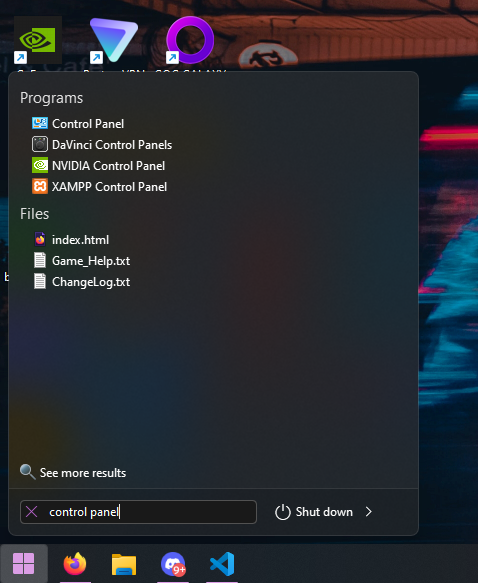The image size is (478, 583).
Task: Clear search with the X icon
Action: tap(32, 512)
